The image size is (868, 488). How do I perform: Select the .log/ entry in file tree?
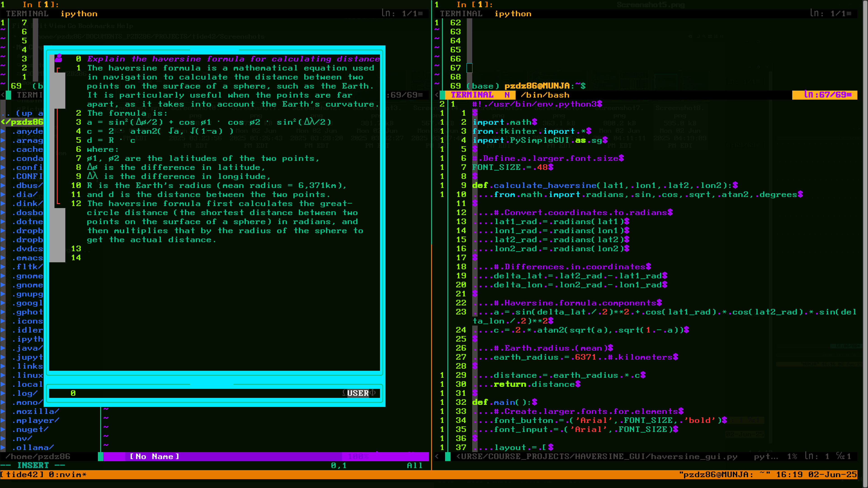coord(25,393)
